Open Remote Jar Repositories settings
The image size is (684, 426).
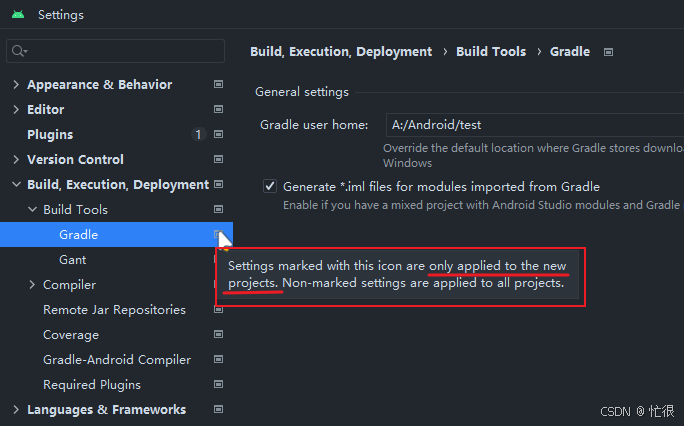[114, 310]
